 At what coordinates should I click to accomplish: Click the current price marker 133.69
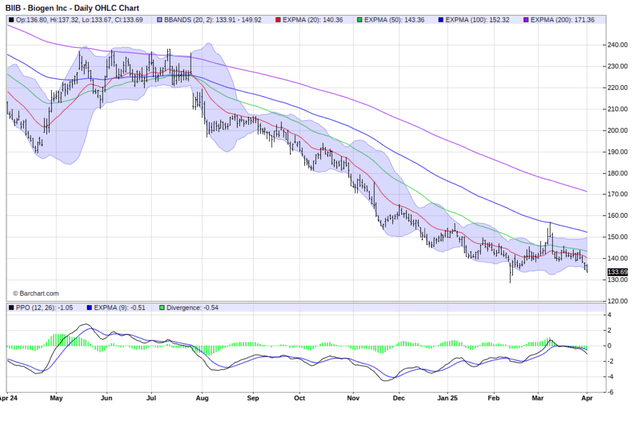click(618, 272)
